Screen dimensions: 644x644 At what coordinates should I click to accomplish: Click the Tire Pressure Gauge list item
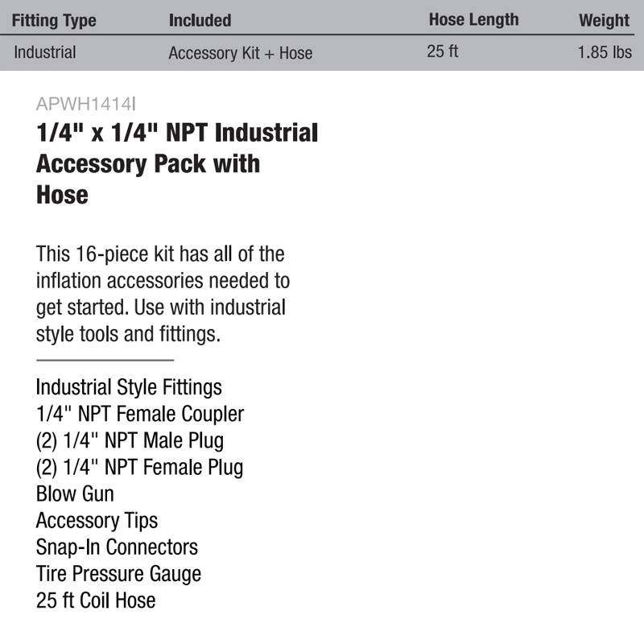[118, 574]
